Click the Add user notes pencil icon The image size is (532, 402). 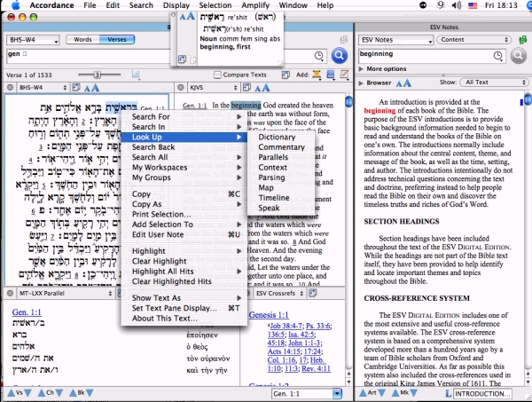pyautogui.click(x=344, y=75)
